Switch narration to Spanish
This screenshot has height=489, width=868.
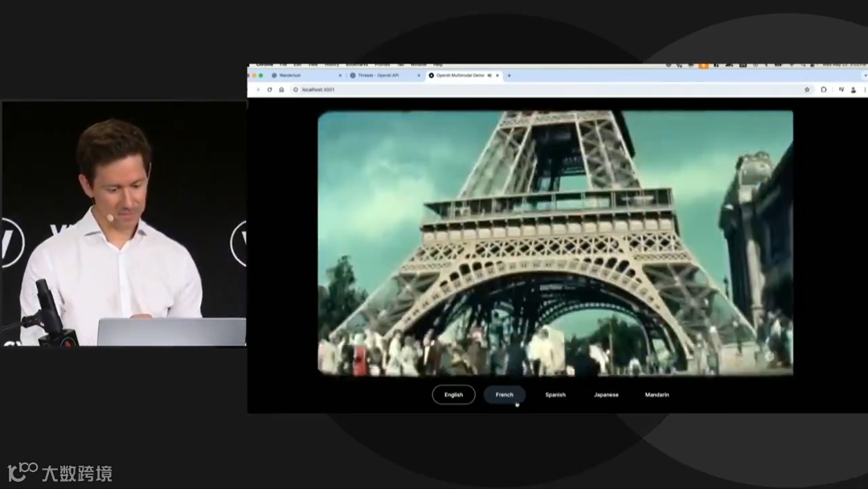555,395
